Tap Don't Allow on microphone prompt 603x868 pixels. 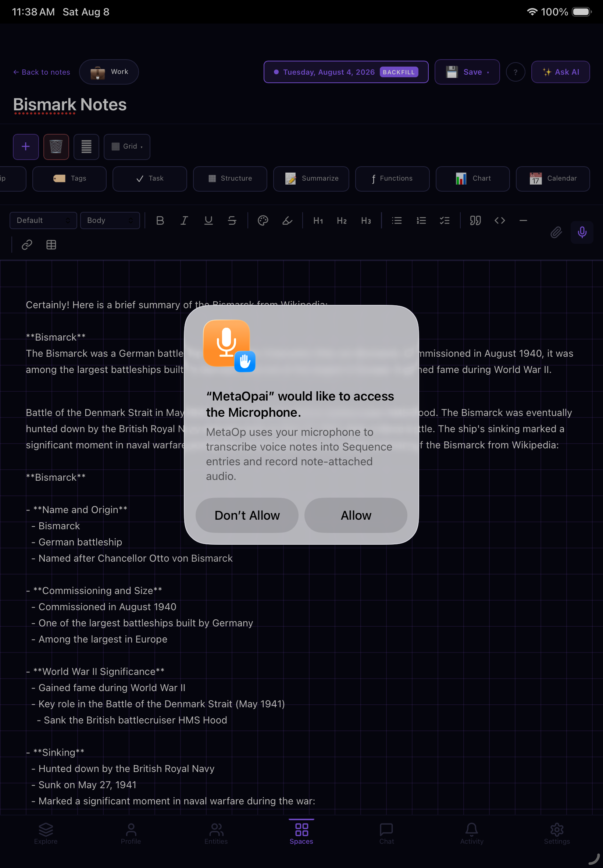(247, 515)
